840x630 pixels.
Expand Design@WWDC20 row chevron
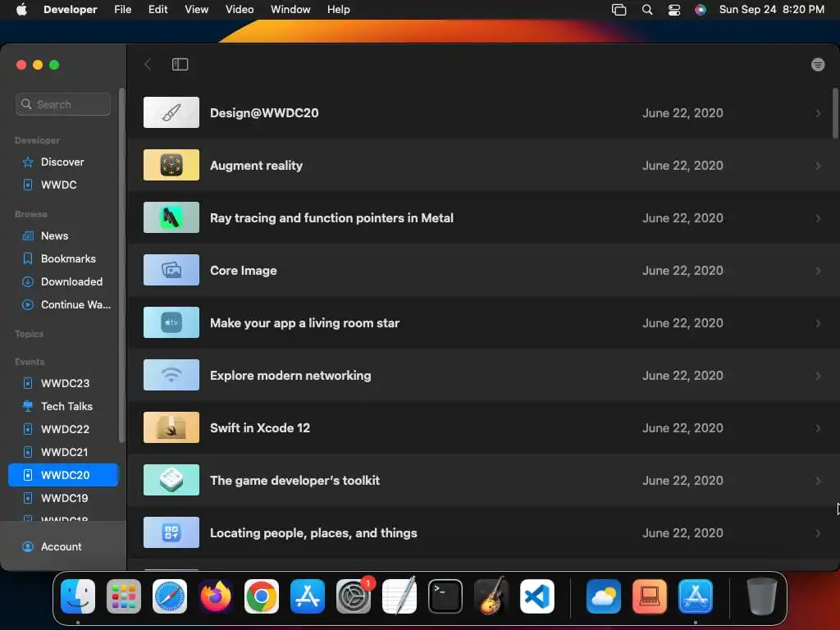[818, 113]
